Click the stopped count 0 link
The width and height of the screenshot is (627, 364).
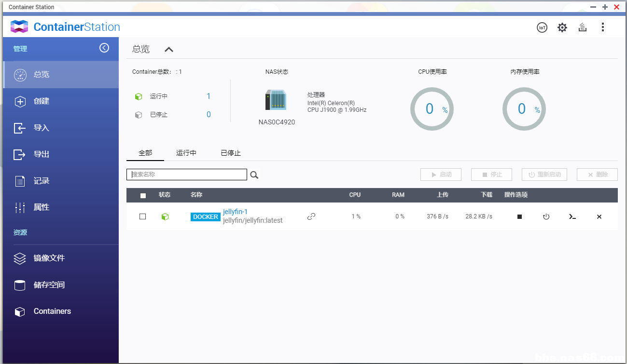point(209,115)
